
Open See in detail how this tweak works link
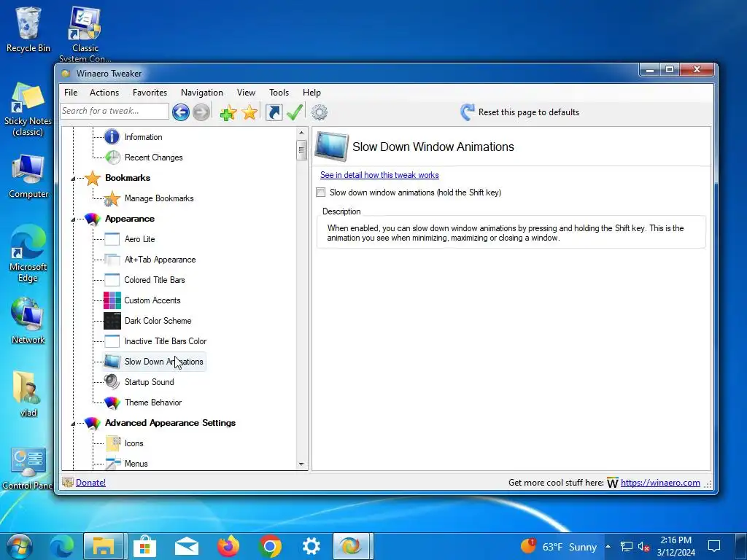point(379,175)
